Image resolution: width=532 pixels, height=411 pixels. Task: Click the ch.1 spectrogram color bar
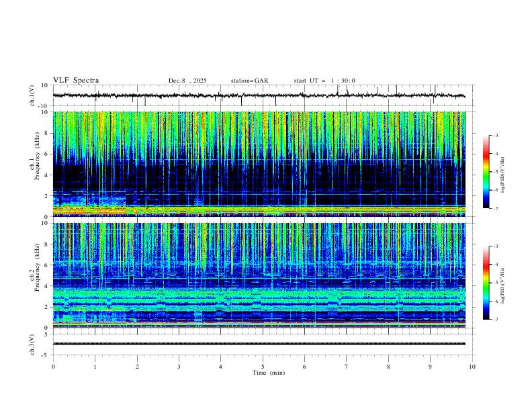tap(486, 172)
